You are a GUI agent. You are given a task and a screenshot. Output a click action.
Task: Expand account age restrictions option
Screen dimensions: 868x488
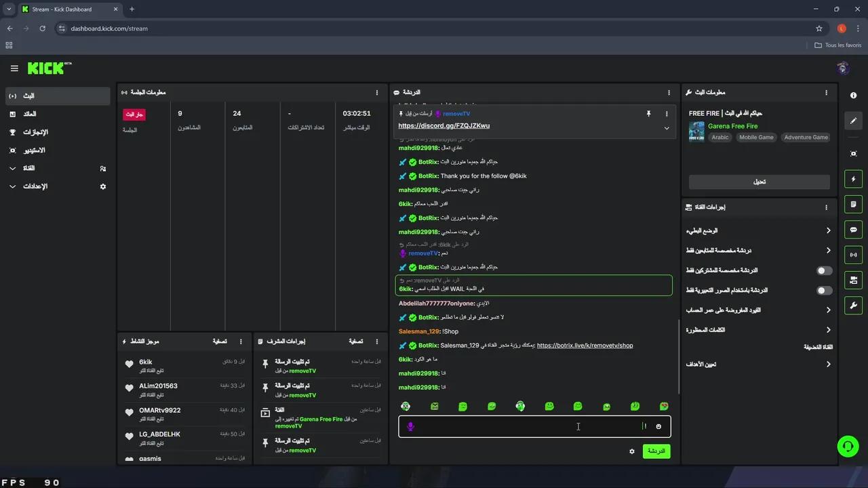(758, 310)
